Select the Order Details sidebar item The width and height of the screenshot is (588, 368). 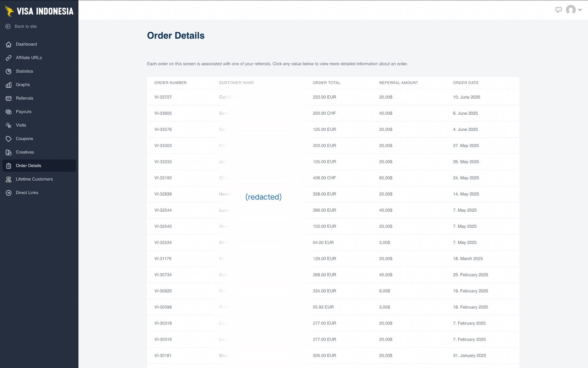click(x=29, y=166)
